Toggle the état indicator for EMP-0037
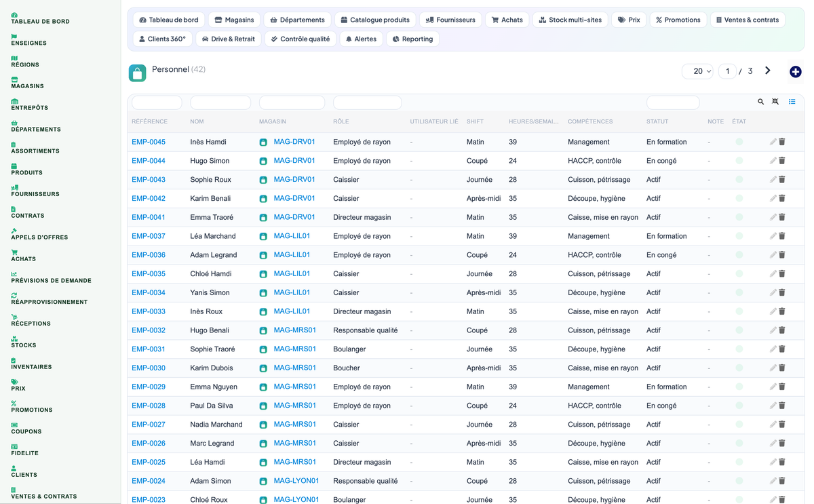Screen dimensions: 814x504 739,236
